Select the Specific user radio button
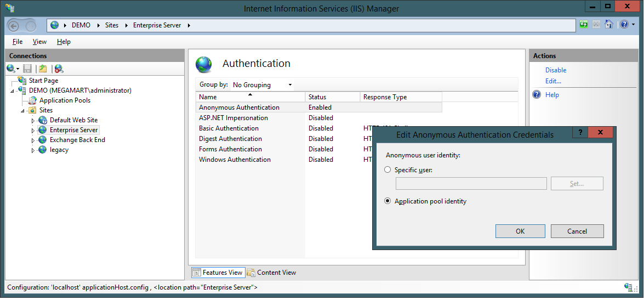This screenshot has height=300, width=644. 387,169
